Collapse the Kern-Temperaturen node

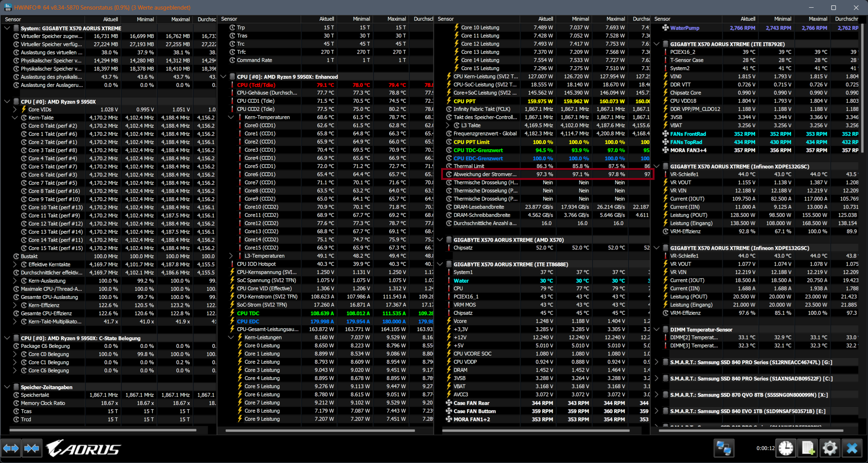pos(231,117)
